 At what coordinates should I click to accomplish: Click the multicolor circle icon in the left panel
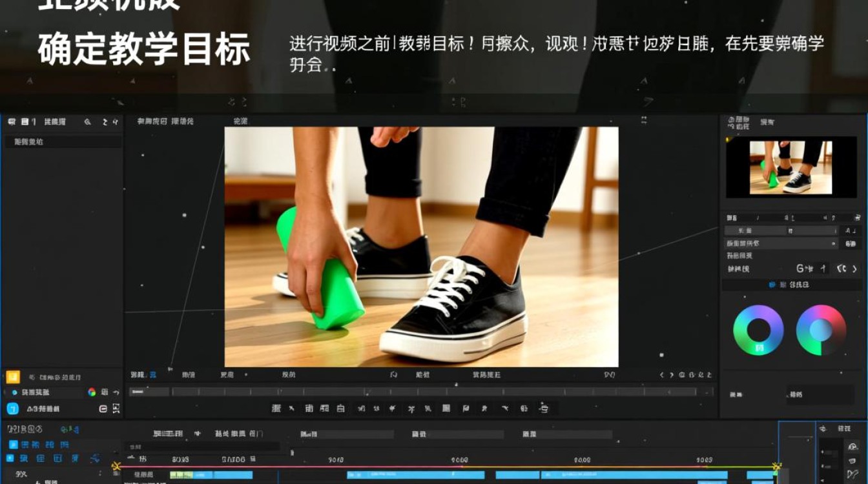pos(92,392)
